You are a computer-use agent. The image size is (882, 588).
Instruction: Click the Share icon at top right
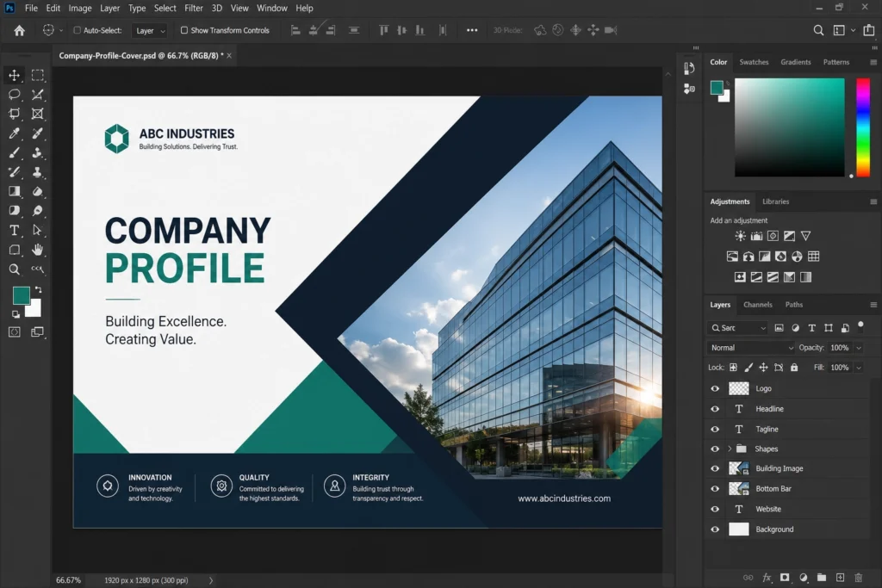pyautogui.click(x=869, y=30)
